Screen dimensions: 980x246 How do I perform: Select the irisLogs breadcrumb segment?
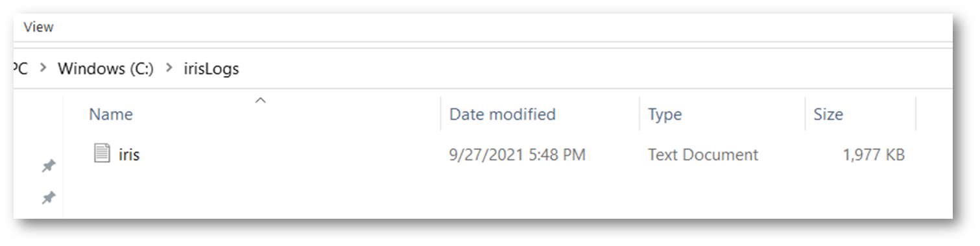[211, 68]
